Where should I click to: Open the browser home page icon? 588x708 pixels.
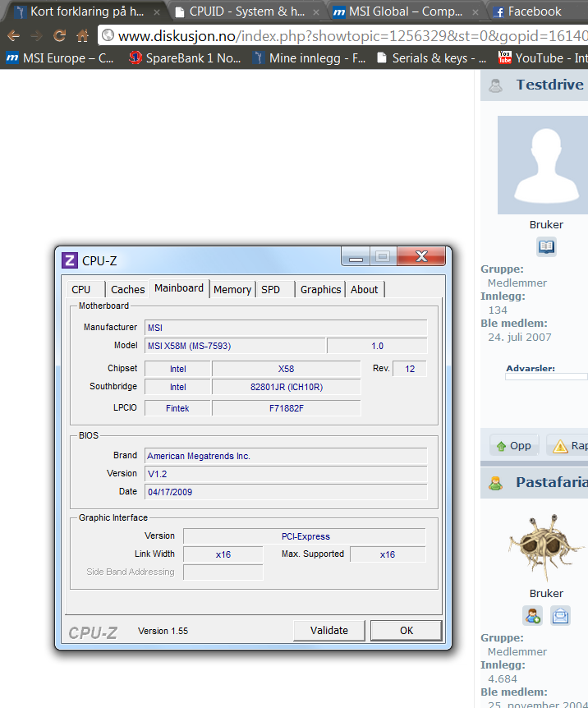click(x=82, y=35)
